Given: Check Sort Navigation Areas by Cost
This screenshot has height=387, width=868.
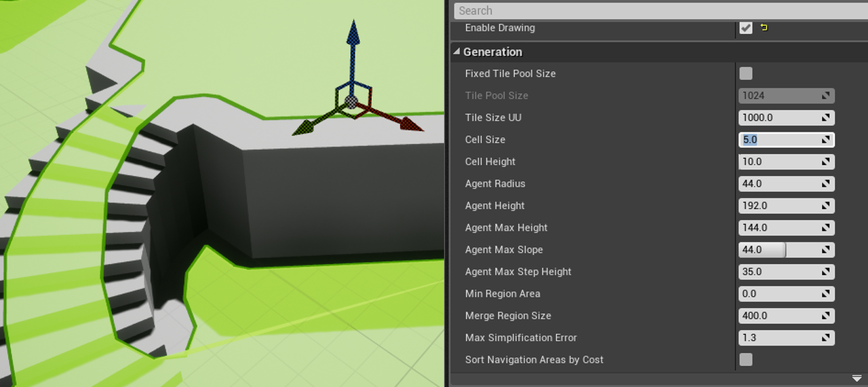Looking at the screenshot, I should 746,360.
